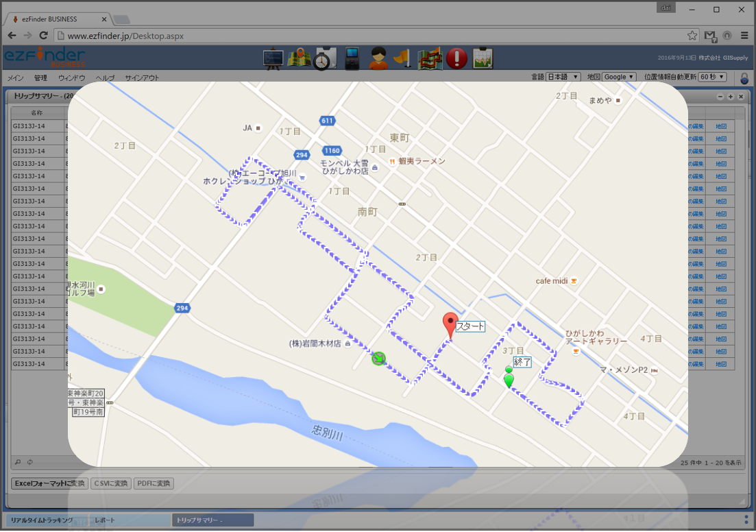Open the 地図 Google dropdown
The image size is (756, 532).
619,77
